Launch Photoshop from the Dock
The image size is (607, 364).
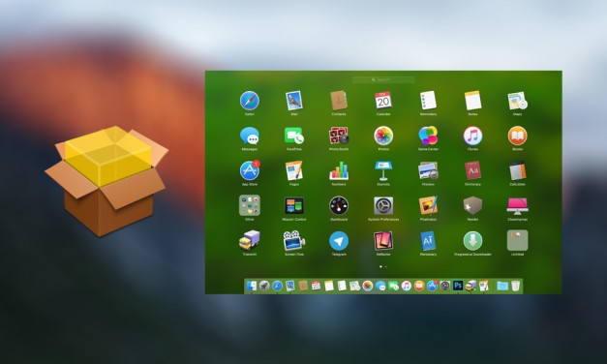(458, 286)
